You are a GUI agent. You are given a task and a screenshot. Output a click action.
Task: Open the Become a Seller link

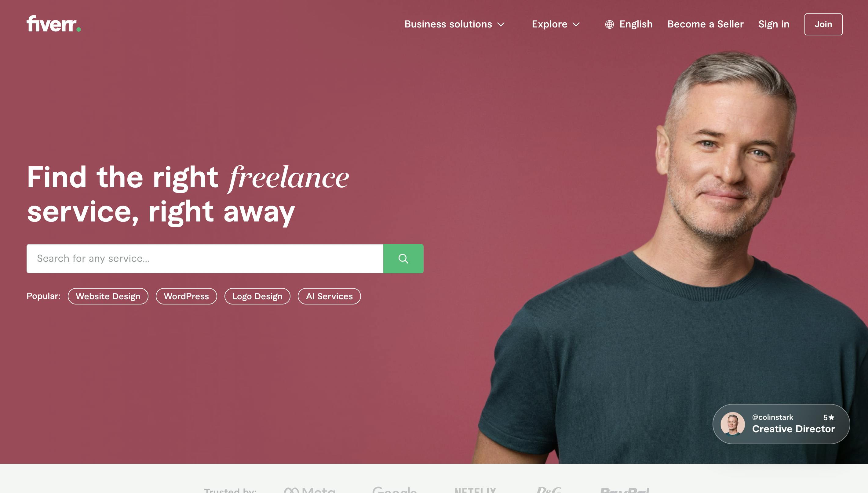(705, 24)
